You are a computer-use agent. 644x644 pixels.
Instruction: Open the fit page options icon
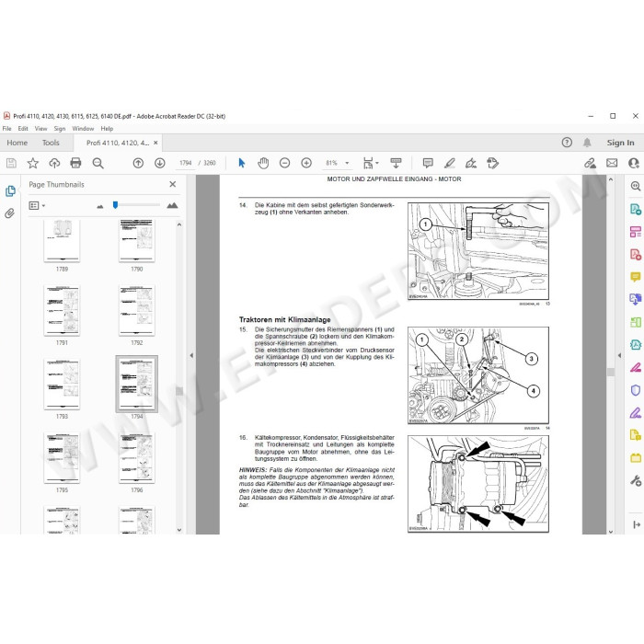coord(370,163)
